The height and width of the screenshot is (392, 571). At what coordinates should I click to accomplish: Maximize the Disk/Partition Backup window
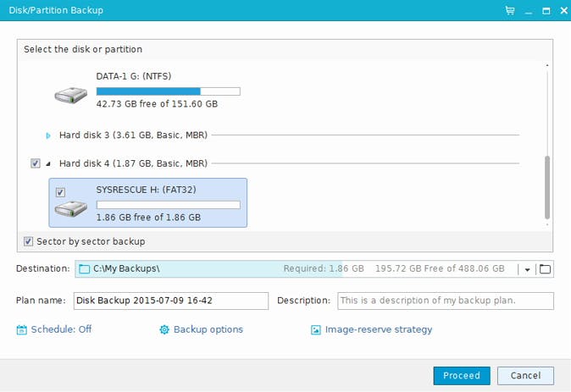[x=546, y=11]
